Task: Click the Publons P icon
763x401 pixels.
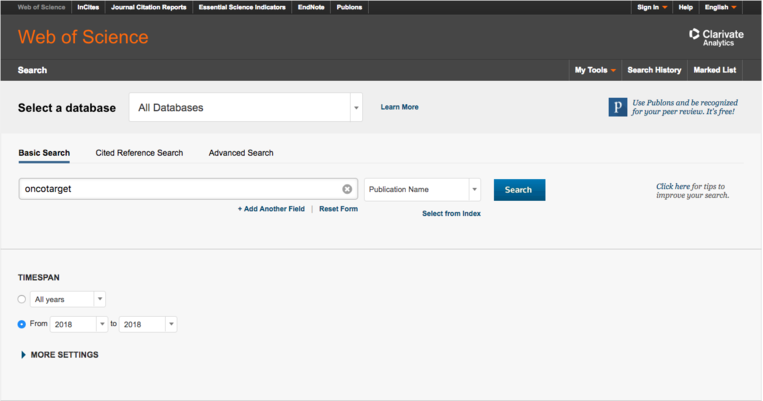Action: point(618,107)
